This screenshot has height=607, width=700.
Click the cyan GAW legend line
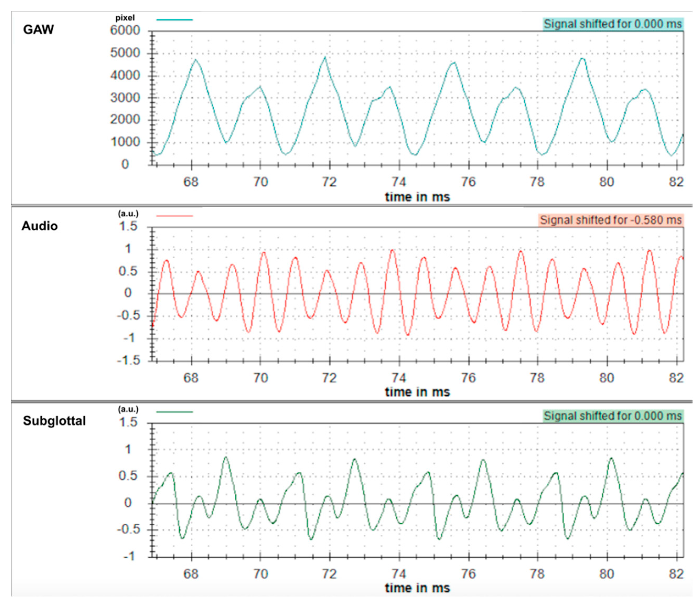tap(175, 20)
